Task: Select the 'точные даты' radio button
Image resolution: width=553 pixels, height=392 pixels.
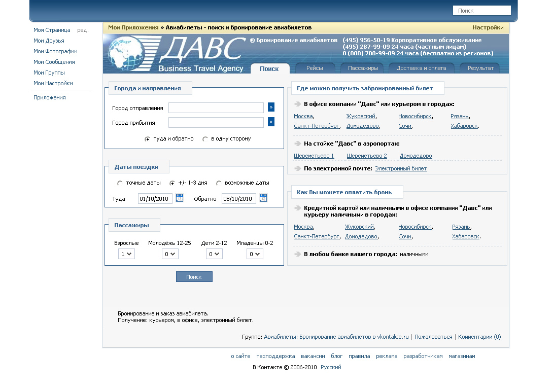Action: pyautogui.click(x=120, y=183)
